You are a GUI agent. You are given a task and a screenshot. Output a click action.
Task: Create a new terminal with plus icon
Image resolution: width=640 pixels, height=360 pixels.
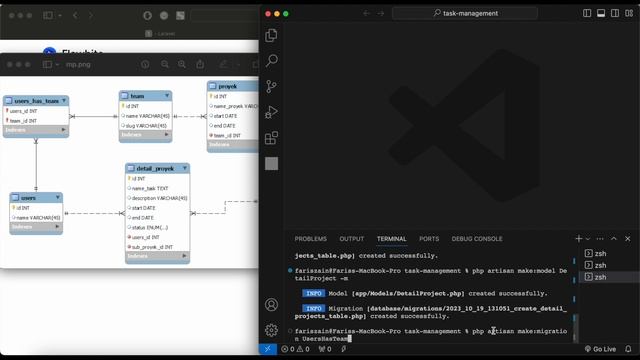coord(578,238)
